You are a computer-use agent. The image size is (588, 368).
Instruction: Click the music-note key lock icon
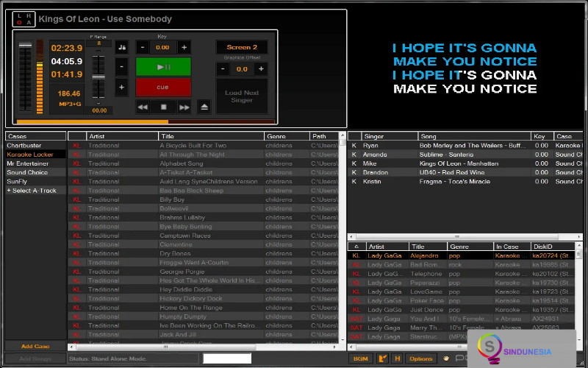click(121, 47)
